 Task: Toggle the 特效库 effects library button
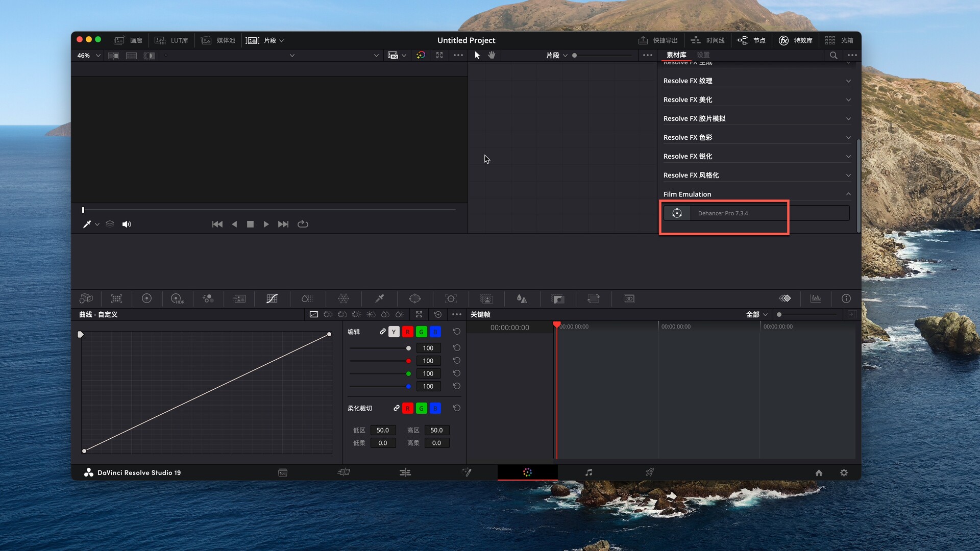pyautogui.click(x=796, y=40)
